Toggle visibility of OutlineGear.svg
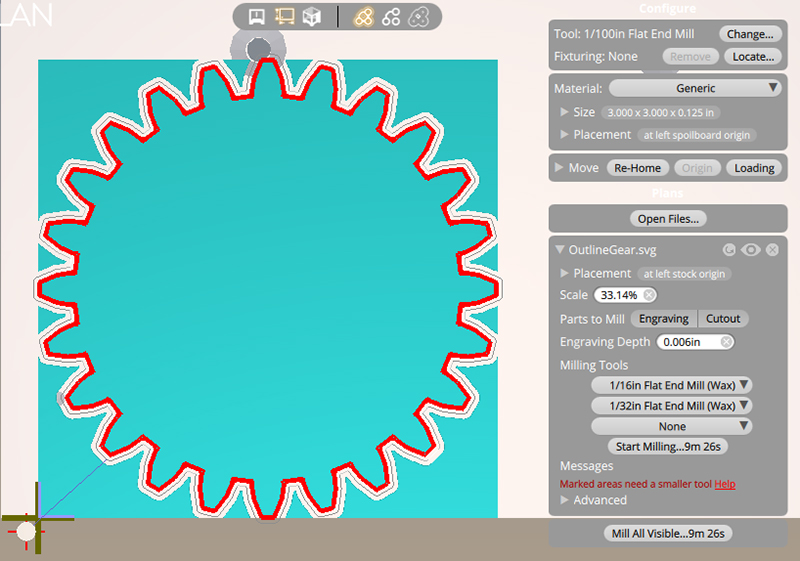 click(750, 249)
